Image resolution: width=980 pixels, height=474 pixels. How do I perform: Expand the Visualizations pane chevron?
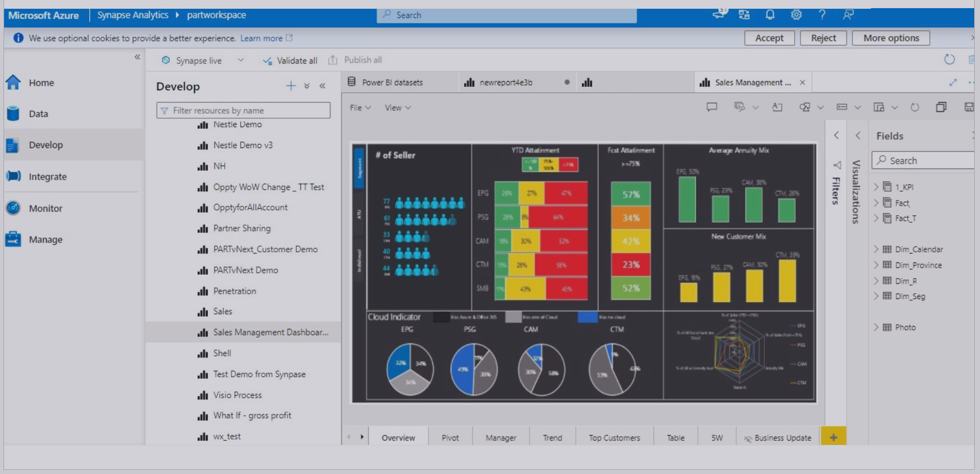pos(858,135)
